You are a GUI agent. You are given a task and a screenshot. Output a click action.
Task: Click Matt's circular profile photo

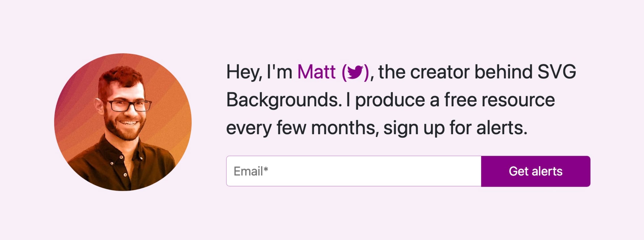click(123, 122)
